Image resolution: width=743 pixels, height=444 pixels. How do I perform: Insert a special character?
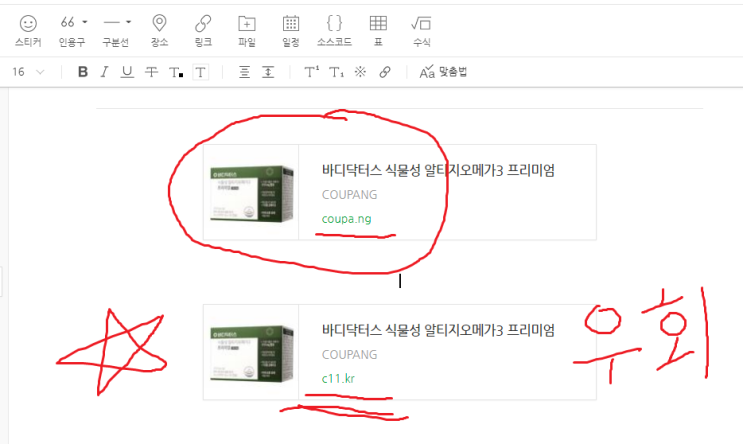coord(361,72)
